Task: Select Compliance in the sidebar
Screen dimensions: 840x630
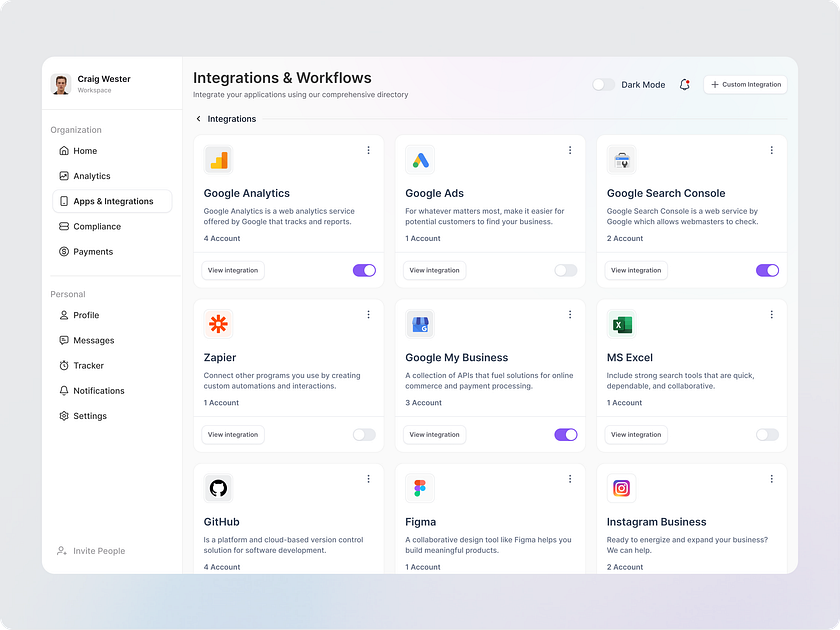Action: [95, 226]
